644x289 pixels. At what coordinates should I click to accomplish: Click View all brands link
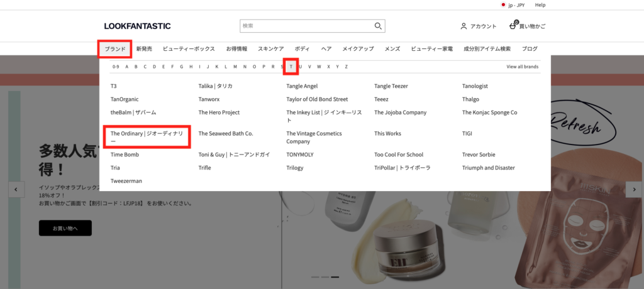(x=523, y=67)
